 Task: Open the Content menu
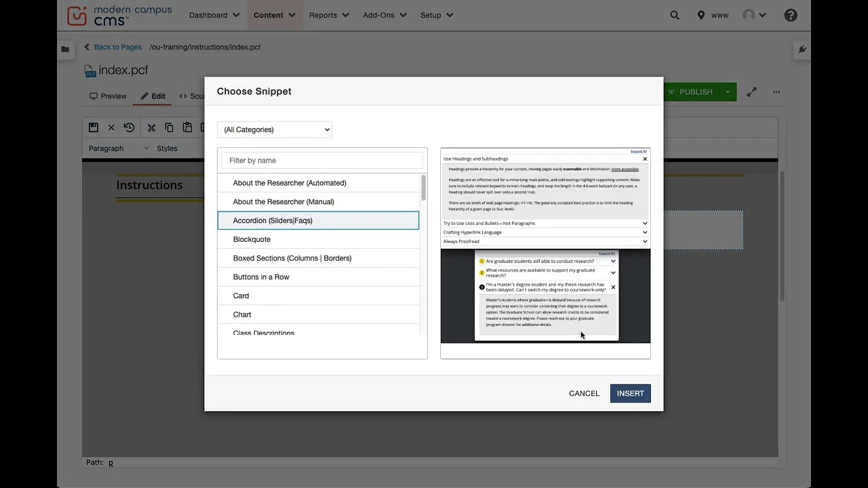[275, 15]
